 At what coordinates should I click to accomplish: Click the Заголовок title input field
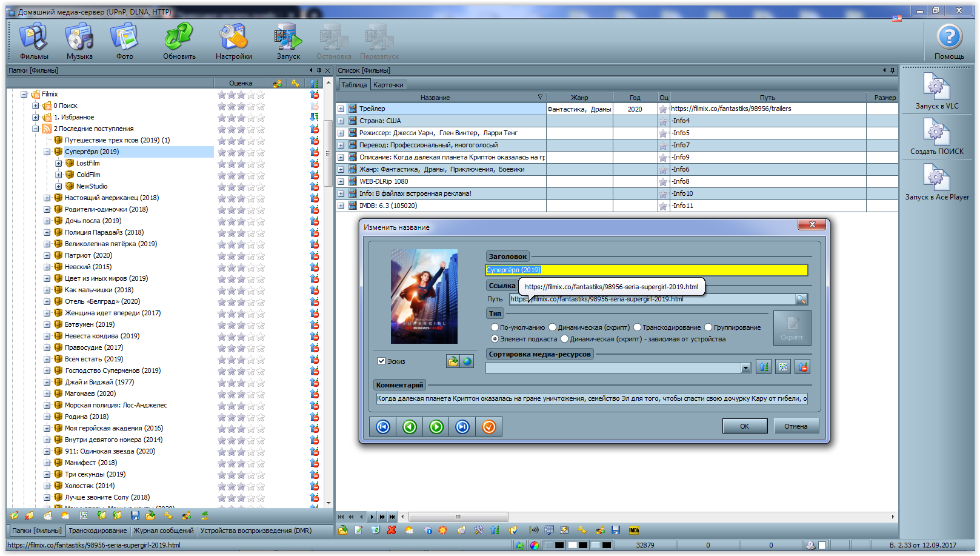(x=646, y=270)
